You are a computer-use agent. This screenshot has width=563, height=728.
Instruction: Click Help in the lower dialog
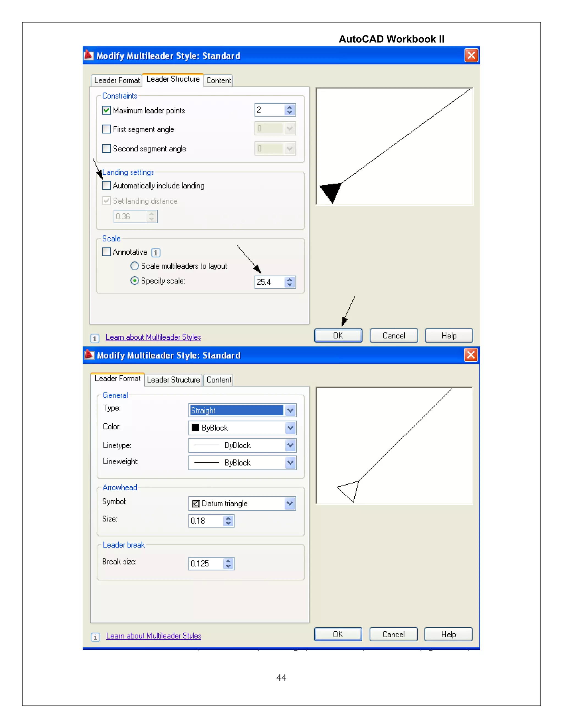[x=449, y=634]
